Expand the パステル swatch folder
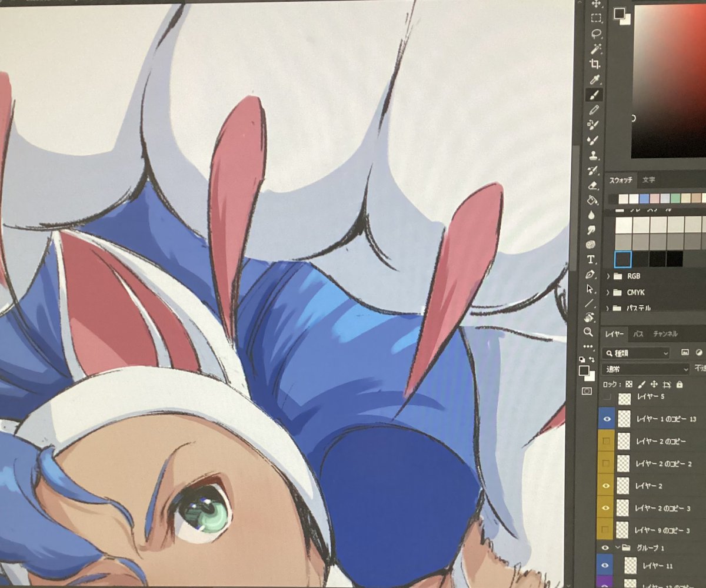706x588 pixels. pyautogui.click(x=607, y=308)
